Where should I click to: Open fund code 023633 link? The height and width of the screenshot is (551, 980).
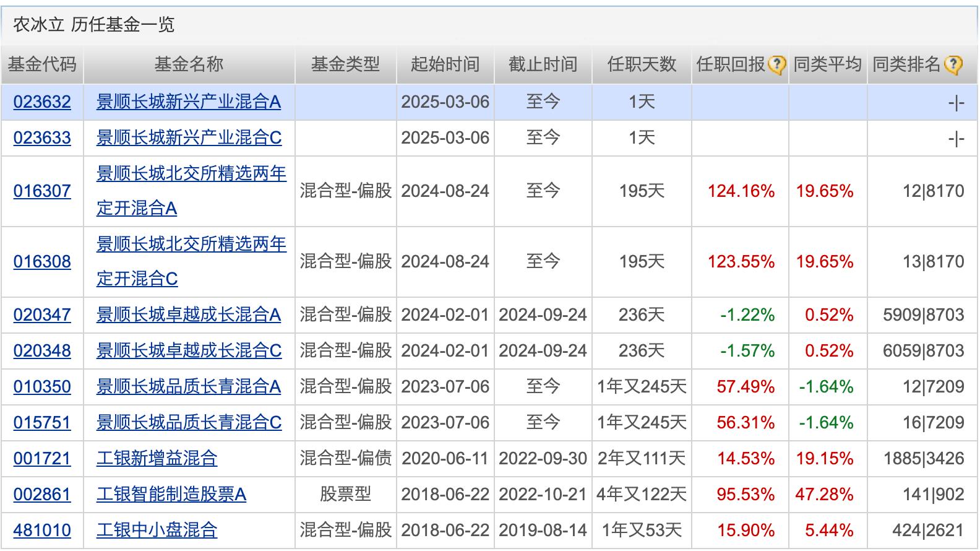[42, 137]
